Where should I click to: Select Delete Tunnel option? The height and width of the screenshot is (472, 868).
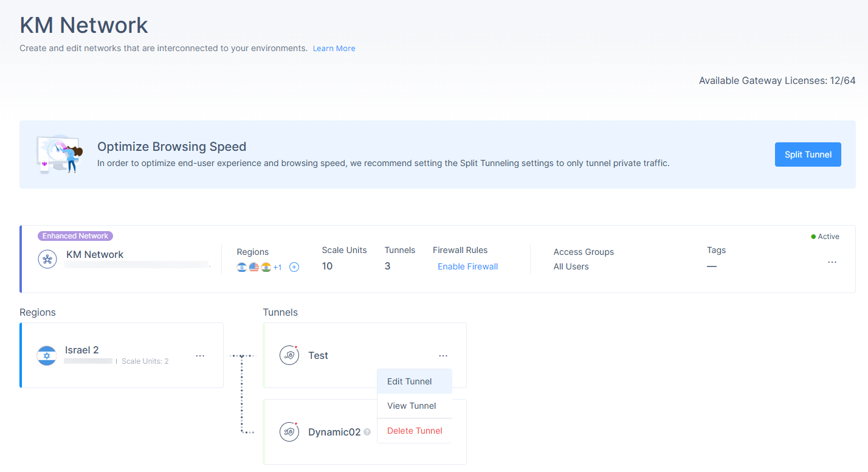[415, 431]
